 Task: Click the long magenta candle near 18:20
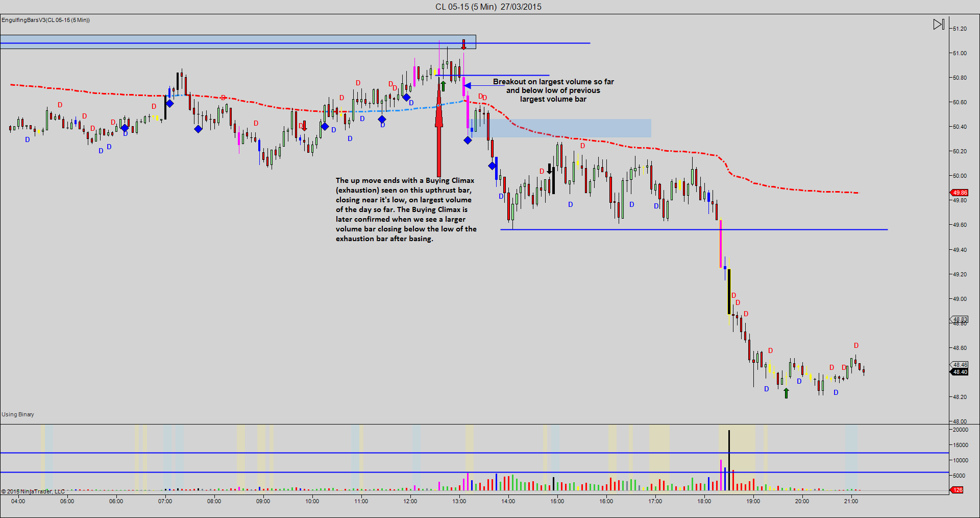point(721,244)
